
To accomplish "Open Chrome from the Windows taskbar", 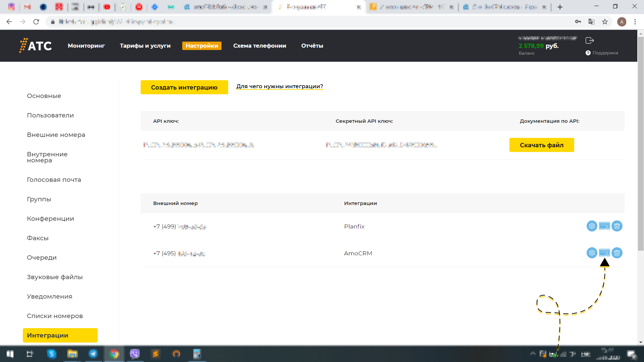I will coord(114,354).
